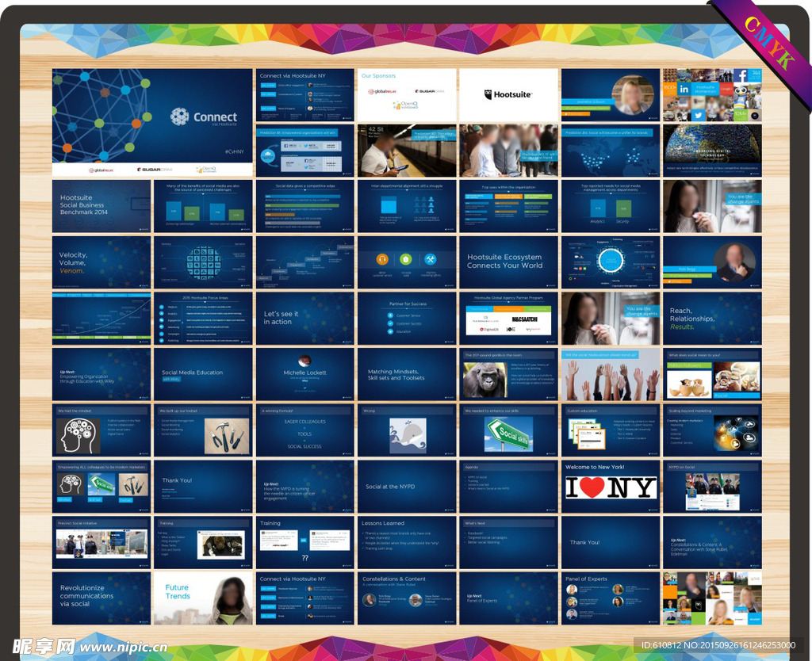Image resolution: width=812 pixels, height=661 pixels.
Task: Select the Panel of Experts headshots slide
Action: (x=610, y=598)
